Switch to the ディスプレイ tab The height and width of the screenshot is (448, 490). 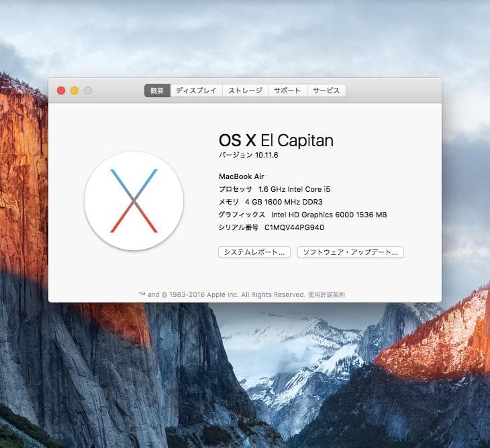point(196,91)
